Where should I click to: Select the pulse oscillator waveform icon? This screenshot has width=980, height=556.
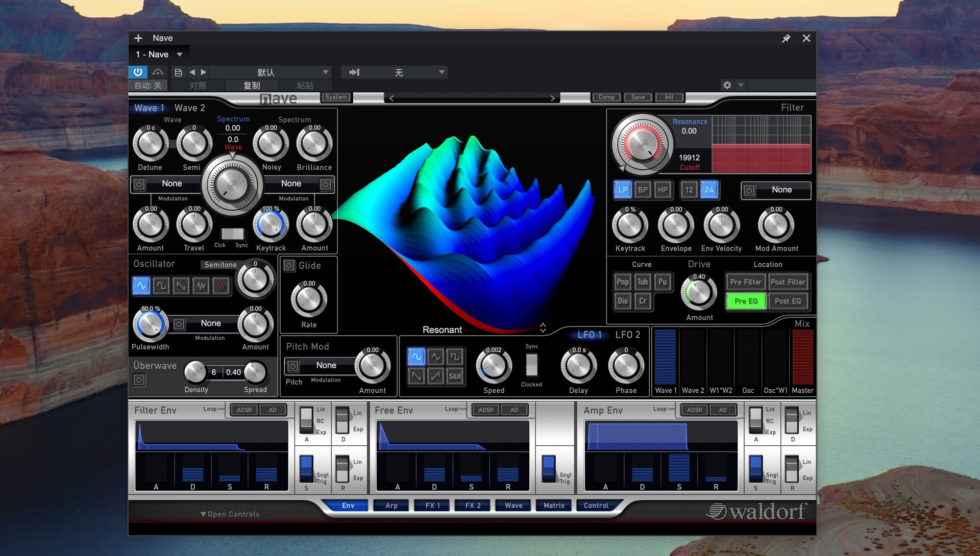click(161, 286)
